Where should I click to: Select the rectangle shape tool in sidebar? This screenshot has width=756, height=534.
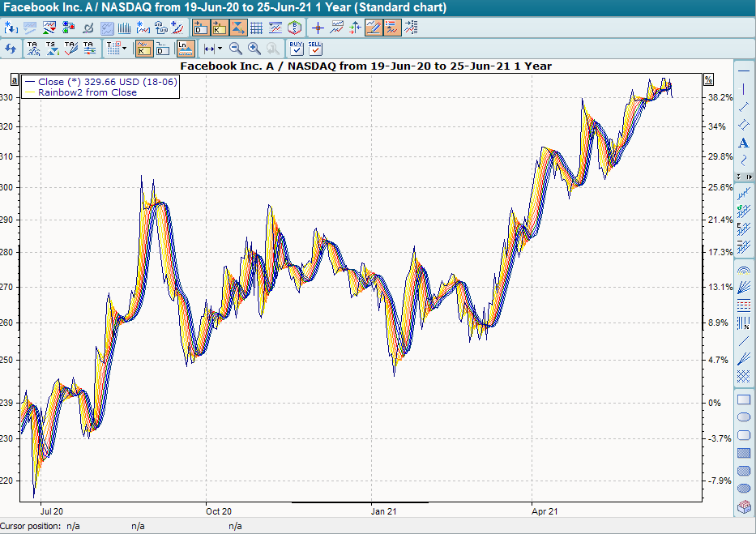[x=743, y=399]
